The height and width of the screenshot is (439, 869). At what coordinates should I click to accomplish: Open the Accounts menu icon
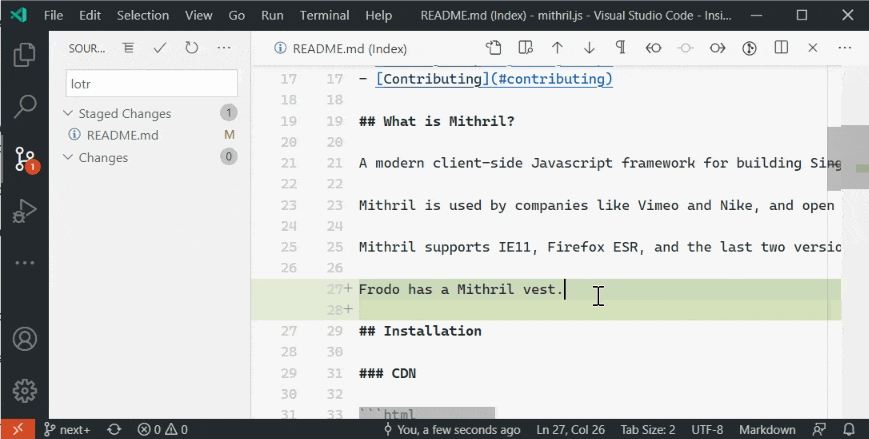[24, 339]
